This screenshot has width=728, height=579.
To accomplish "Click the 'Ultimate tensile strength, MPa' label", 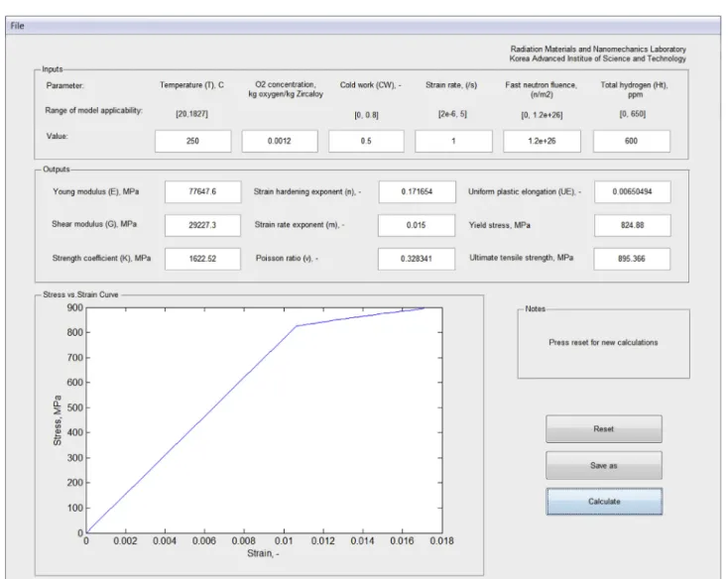I will (522, 258).
